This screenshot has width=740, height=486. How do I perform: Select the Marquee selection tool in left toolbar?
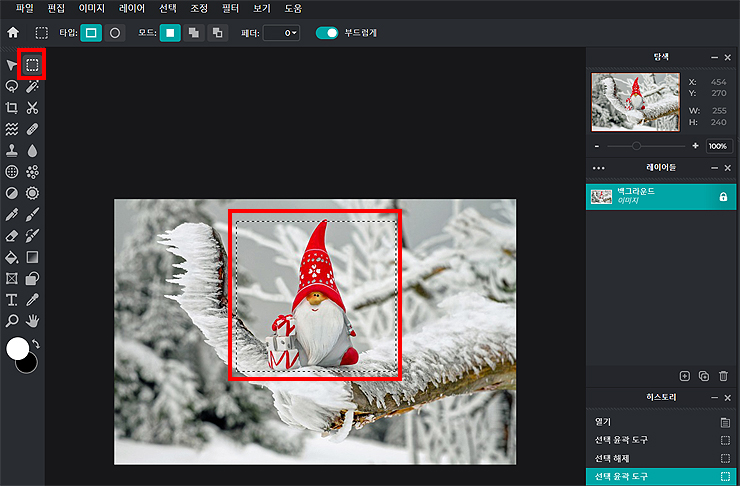coord(32,65)
